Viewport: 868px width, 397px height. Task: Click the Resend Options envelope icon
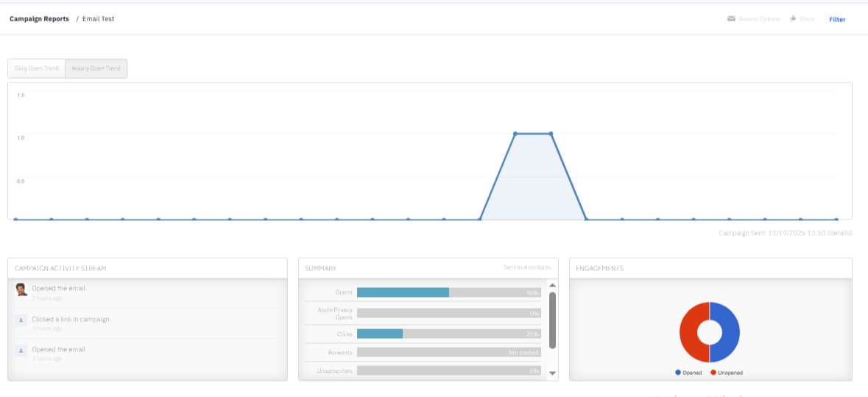731,19
